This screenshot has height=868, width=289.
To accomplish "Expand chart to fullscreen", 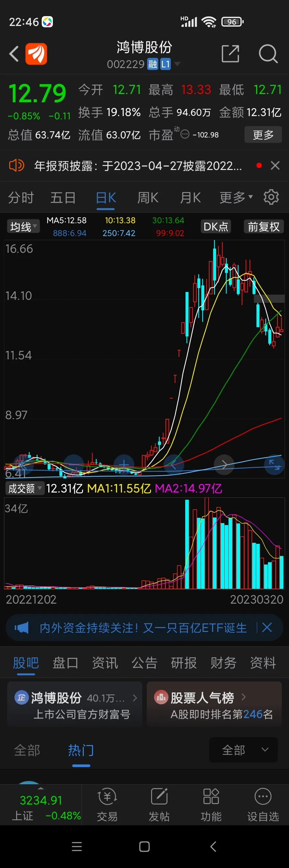I will click(274, 465).
